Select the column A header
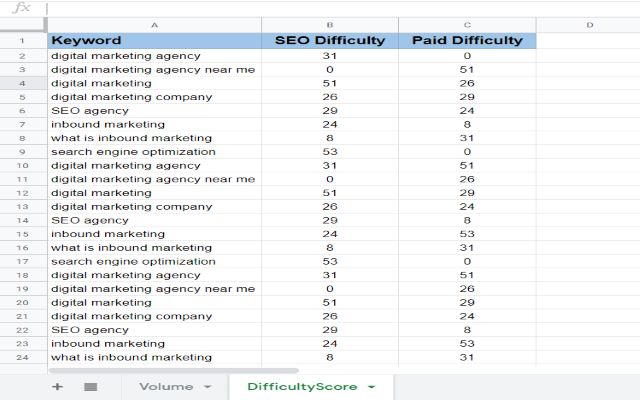640x400 pixels. point(154,25)
